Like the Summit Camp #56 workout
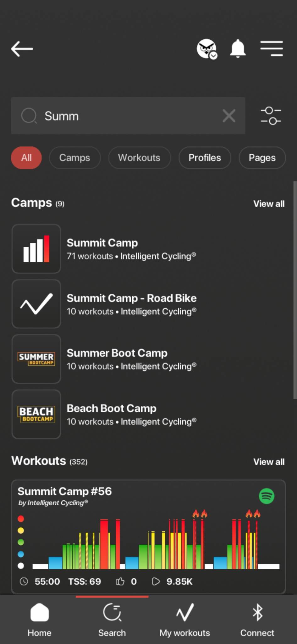 120,581
